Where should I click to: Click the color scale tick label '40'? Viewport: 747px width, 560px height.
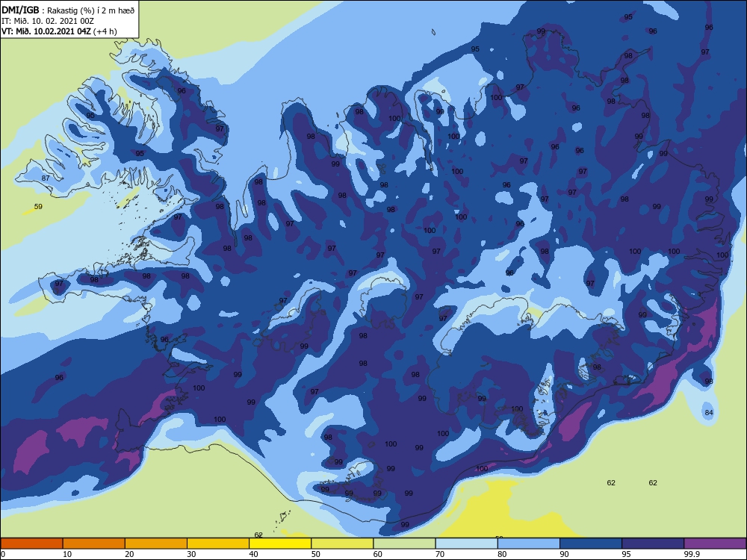click(x=253, y=554)
